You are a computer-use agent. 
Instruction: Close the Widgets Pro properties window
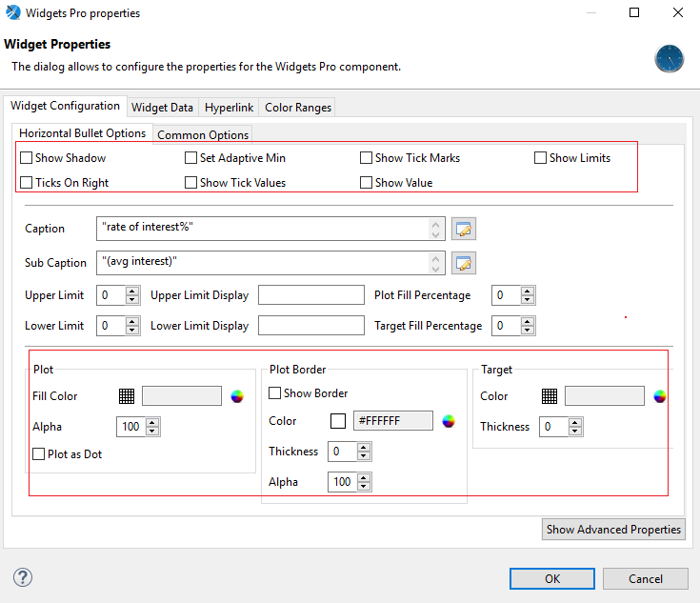[678, 12]
